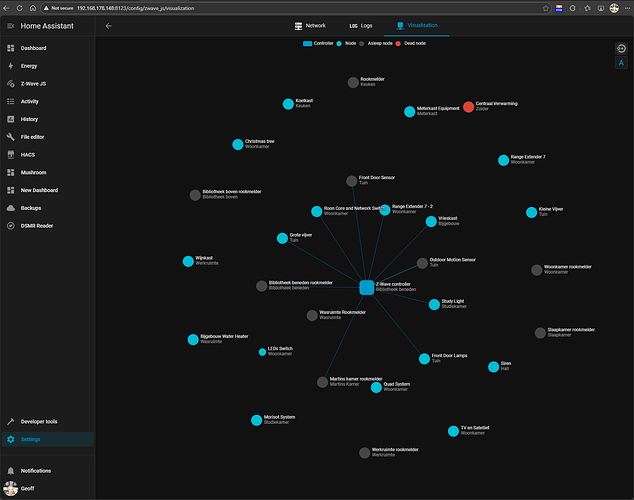Collapse the Home Assistant sidebar menu
Image resolution: width=634 pixels, height=500 pixels.
pos(11,26)
